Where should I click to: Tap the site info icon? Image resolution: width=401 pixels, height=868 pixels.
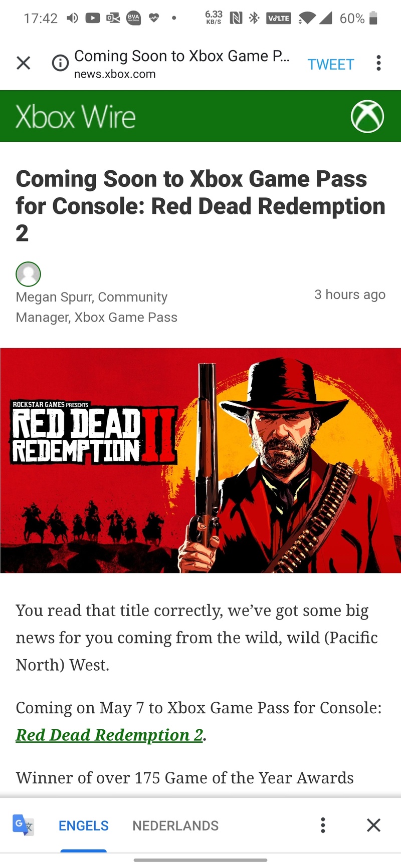(x=60, y=63)
